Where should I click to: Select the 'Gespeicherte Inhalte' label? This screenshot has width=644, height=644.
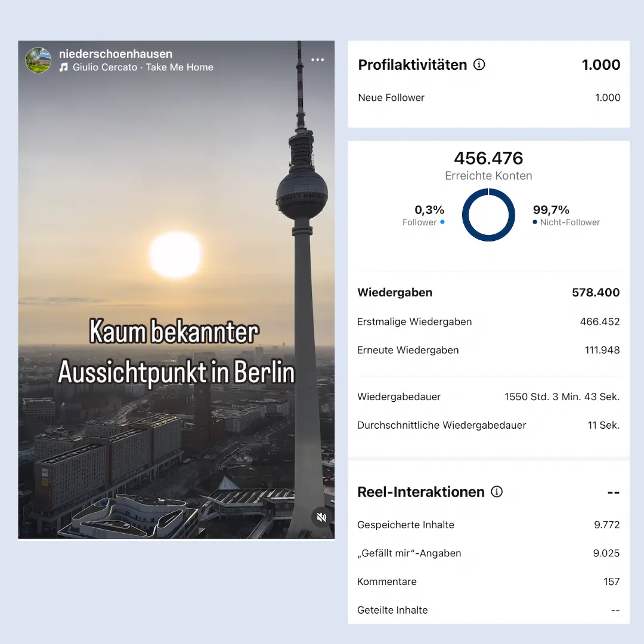(406, 525)
